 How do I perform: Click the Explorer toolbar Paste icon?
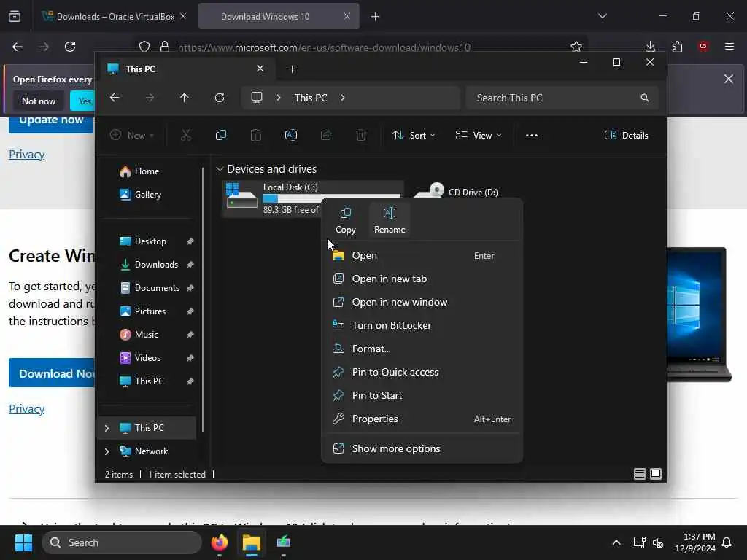(x=256, y=136)
